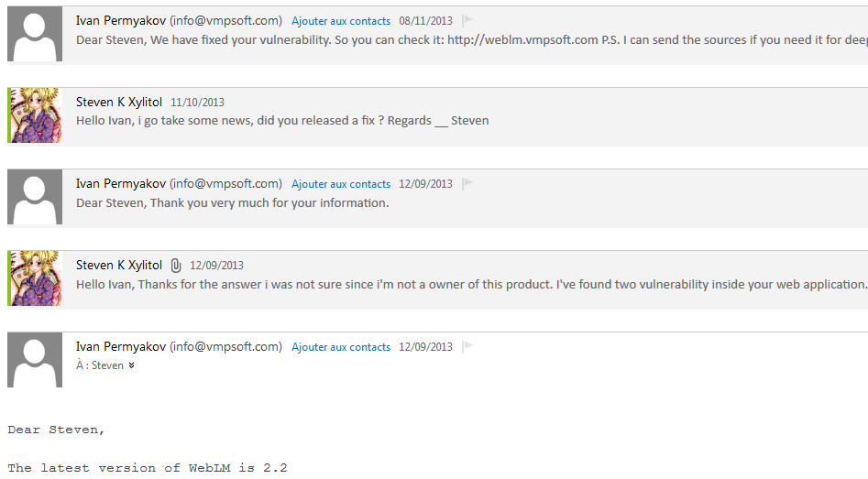
Task: Click "Ajouter aux contacts" on thank-you message
Action: pyautogui.click(x=341, y=184)
